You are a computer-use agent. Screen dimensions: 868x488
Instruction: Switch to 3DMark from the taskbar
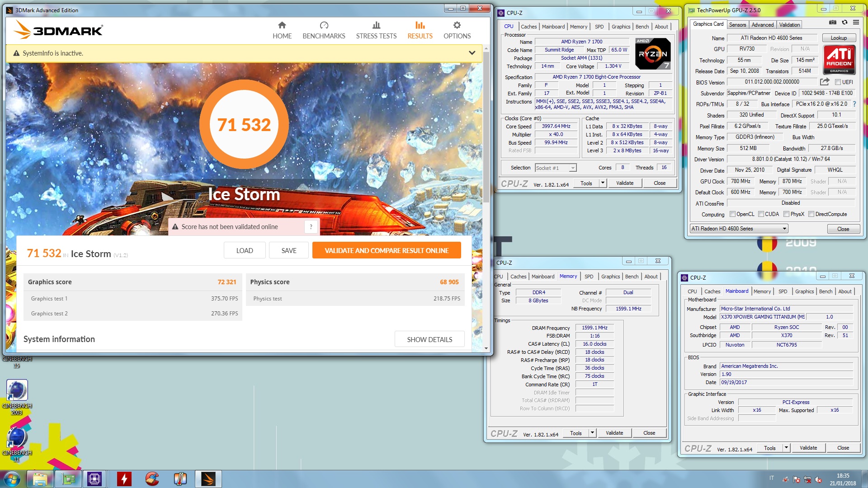coord(208,479)
